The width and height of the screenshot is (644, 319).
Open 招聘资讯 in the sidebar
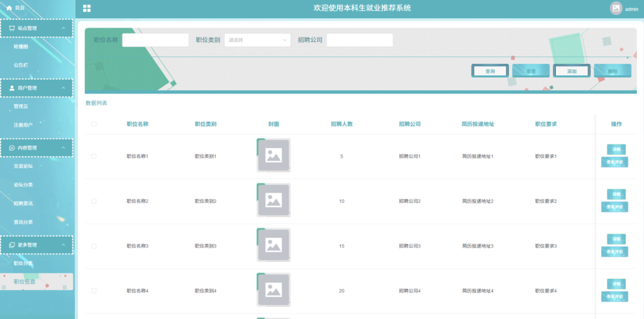(23, 204)
